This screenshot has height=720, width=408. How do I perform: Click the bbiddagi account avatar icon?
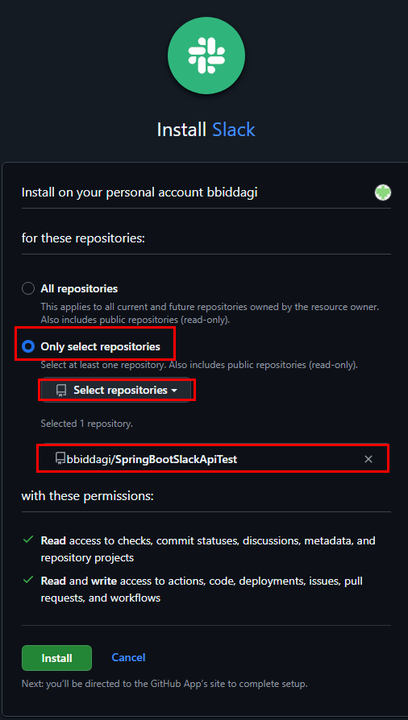click(383, 192)
